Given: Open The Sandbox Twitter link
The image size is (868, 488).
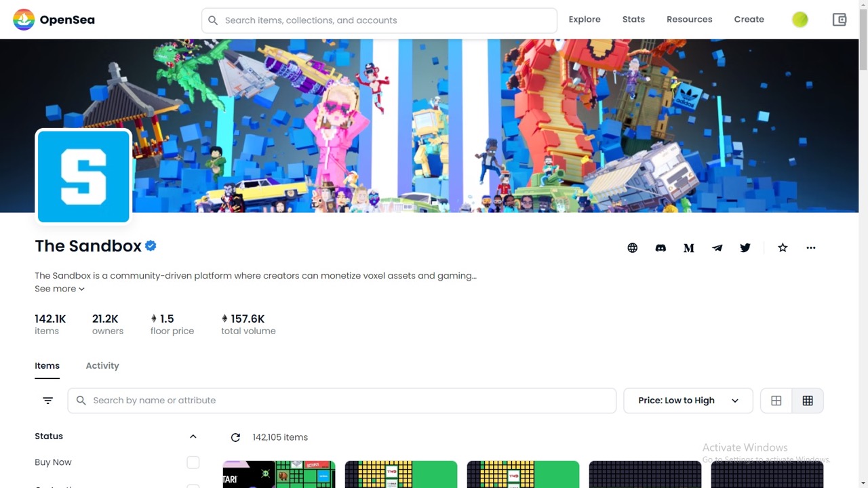Looking at the screenshot, I should click(745, 248).
